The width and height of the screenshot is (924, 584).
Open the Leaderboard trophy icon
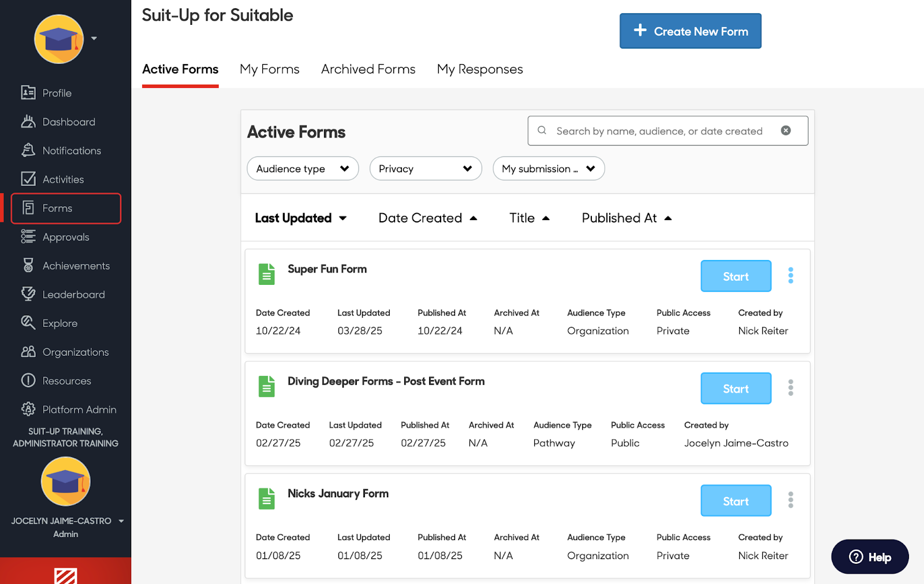coord(28,294)
